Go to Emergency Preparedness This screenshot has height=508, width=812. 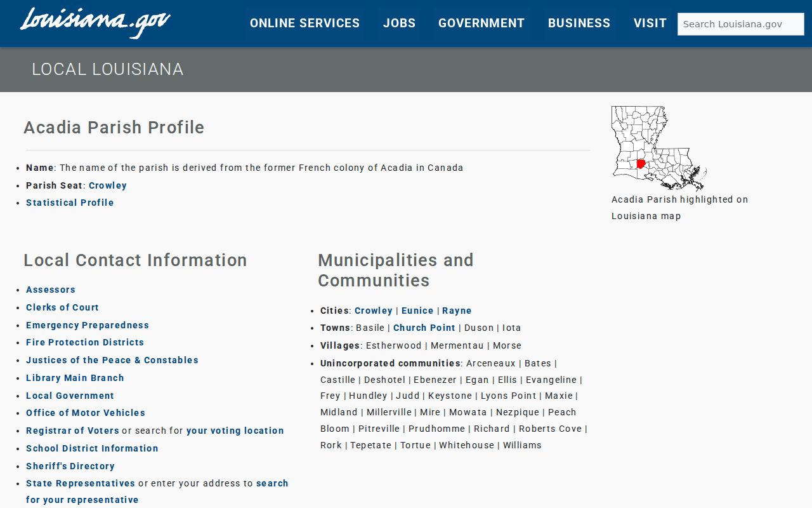[88, 325]
